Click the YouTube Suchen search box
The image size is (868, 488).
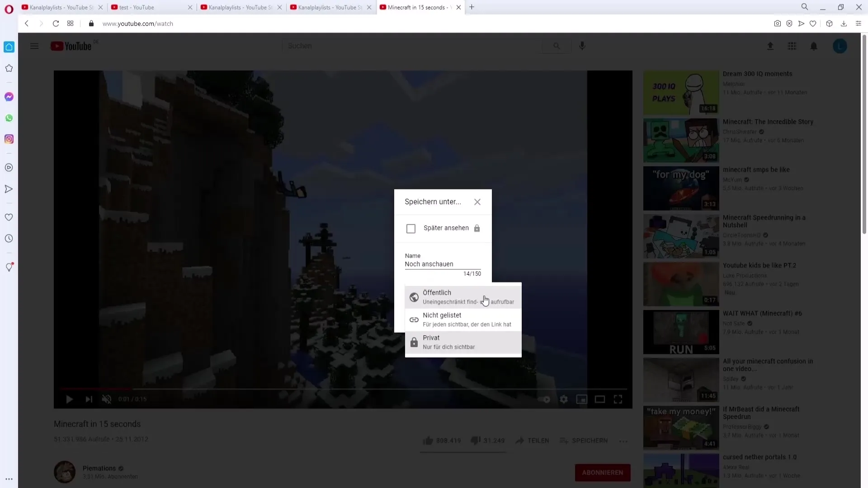(412, 46)
